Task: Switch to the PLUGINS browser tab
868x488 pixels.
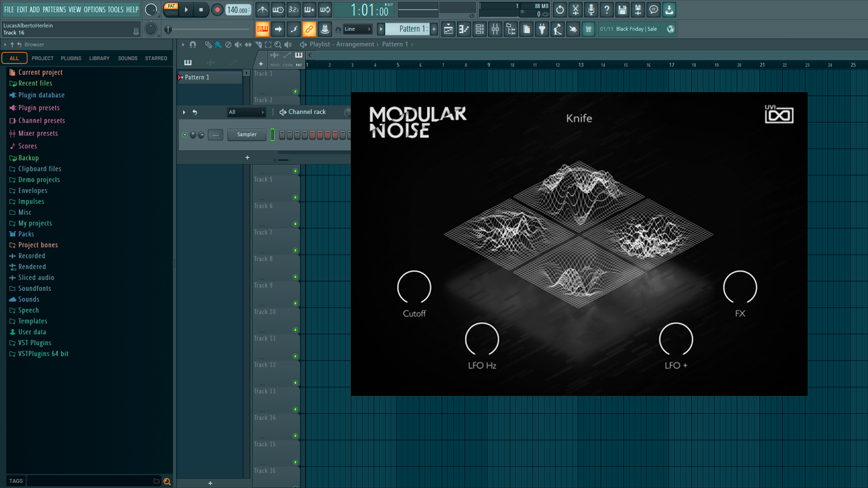Action: (x=71, y=58)
